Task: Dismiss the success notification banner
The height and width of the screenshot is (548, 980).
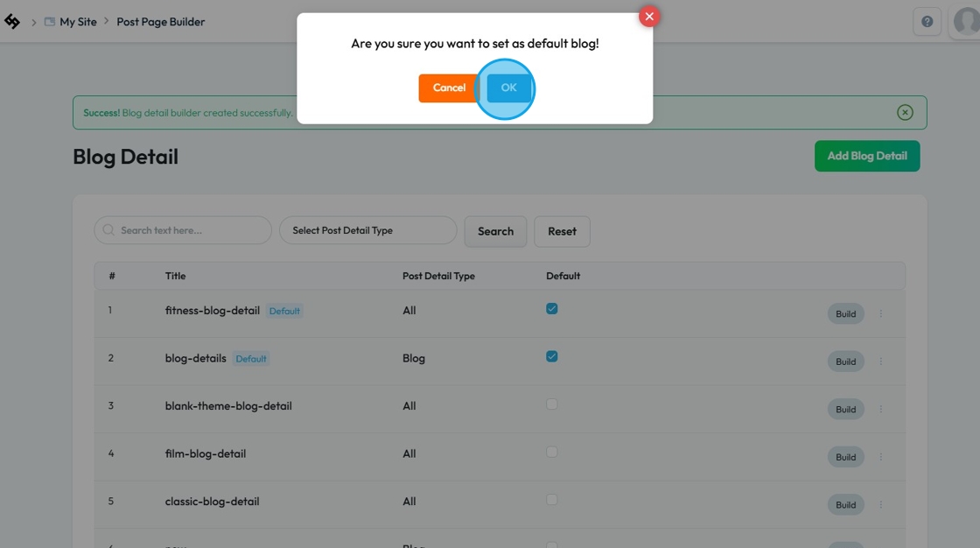Action: (x=905, y=112)
